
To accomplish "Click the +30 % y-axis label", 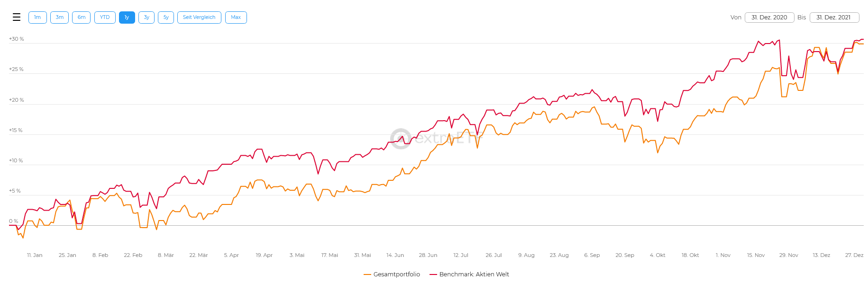I will [x=17, y=39].
